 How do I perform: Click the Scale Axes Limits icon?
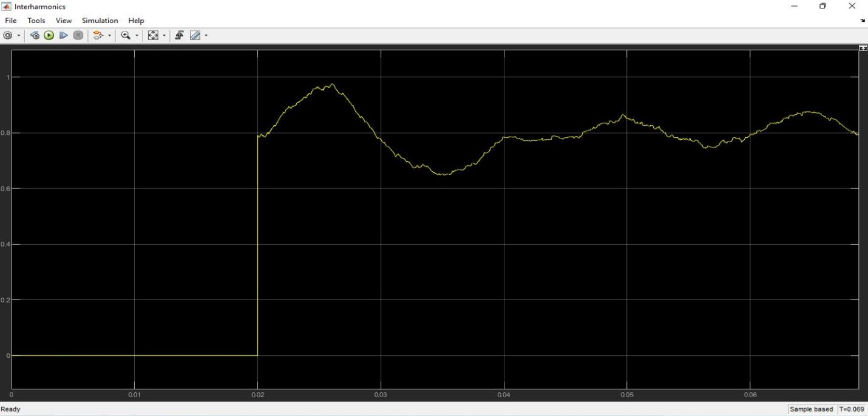(153, 35)
